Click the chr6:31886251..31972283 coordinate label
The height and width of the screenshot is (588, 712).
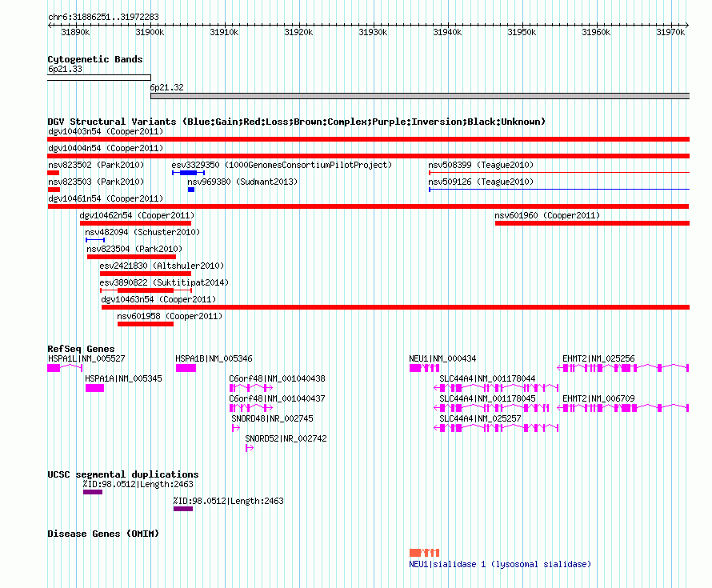[103, 18]
